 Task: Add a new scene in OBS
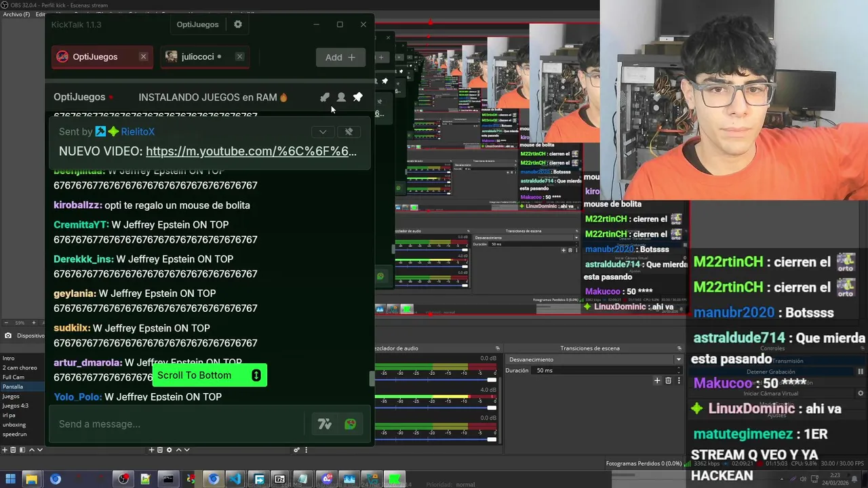click(4, 450)
